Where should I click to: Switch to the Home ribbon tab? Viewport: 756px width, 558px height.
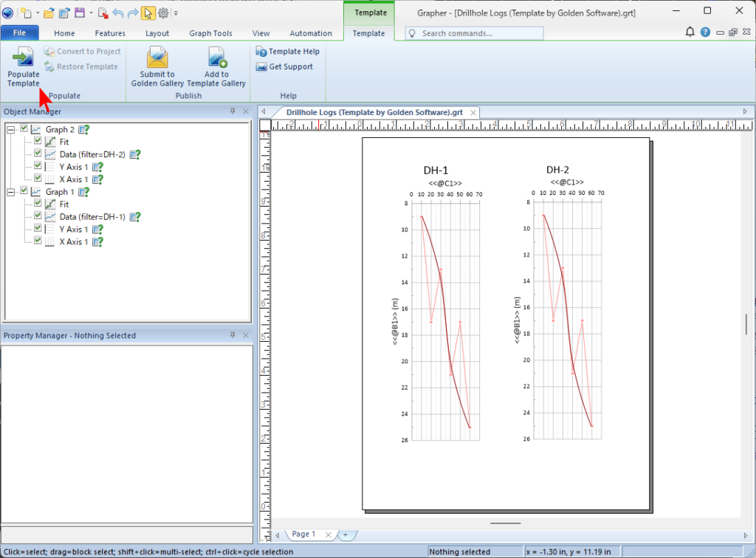pyautogui.click(x=64, y=33)
